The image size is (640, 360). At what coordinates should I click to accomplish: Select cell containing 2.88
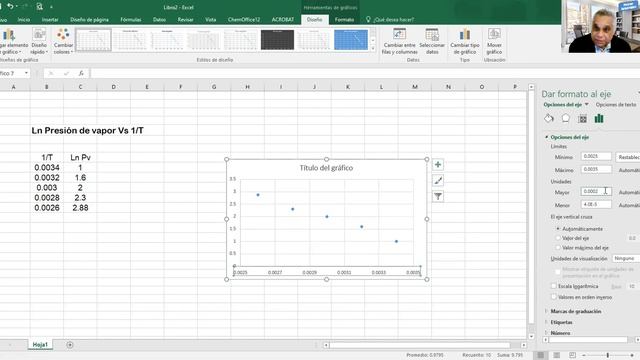(x=80, y=208)
